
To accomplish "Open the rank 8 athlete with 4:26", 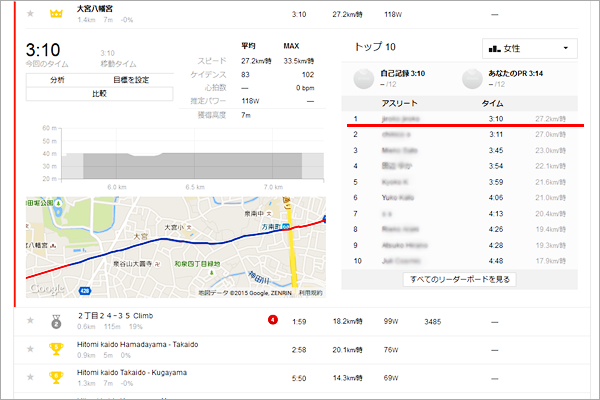I will click(x=400, y=230).
